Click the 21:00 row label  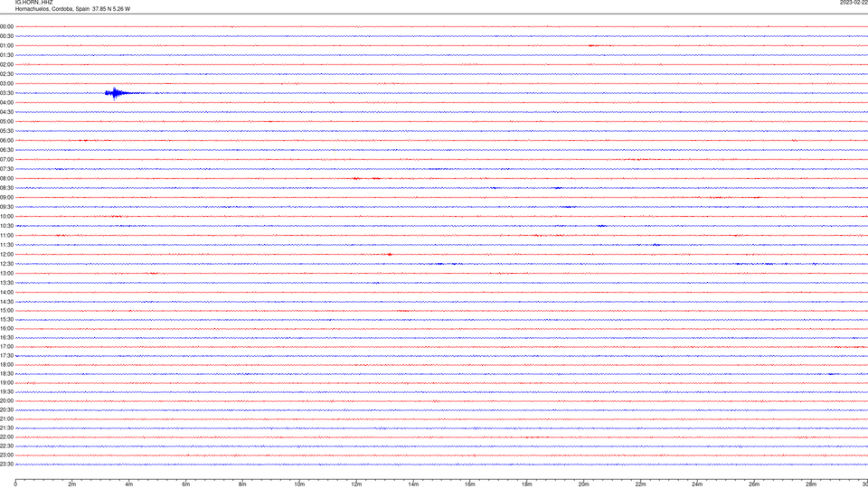pos(6,418)
